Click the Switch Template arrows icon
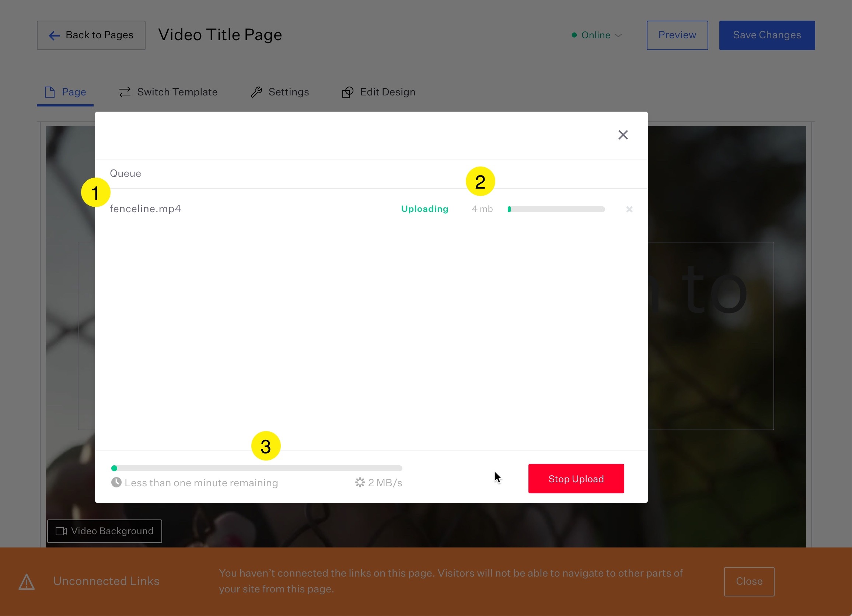 pyautogui.click(x=125, y=92)
